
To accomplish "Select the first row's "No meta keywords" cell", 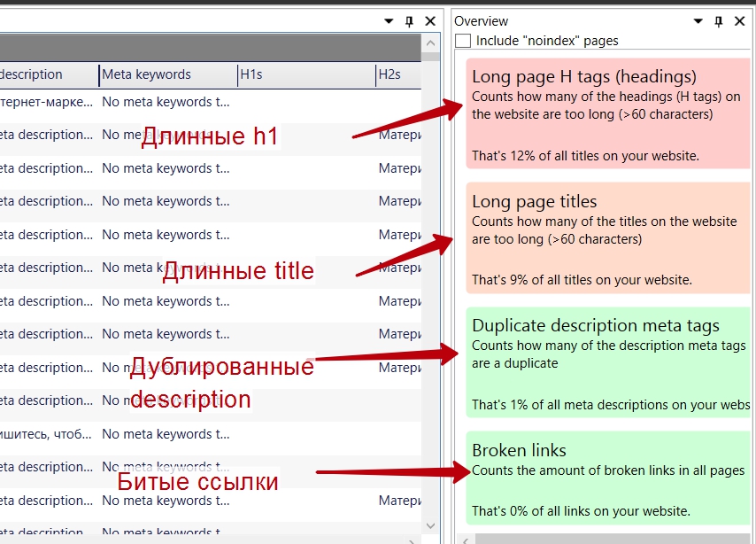I will click(158, 102).
